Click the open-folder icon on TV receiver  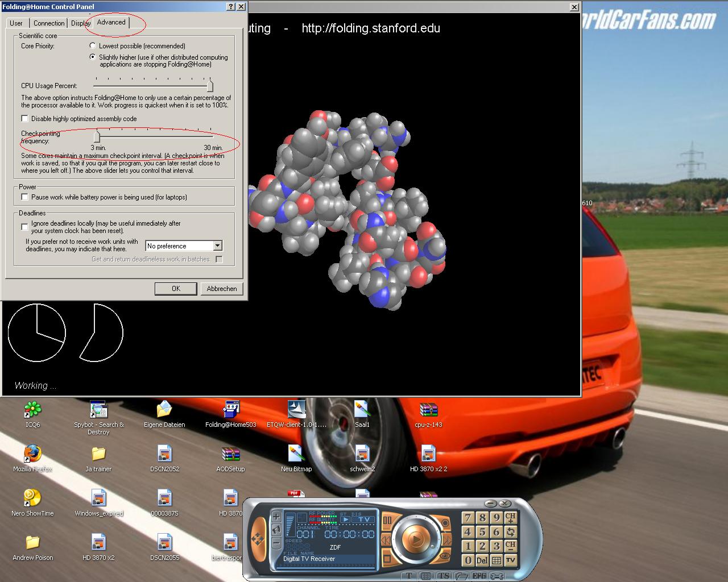click(462, 576)
